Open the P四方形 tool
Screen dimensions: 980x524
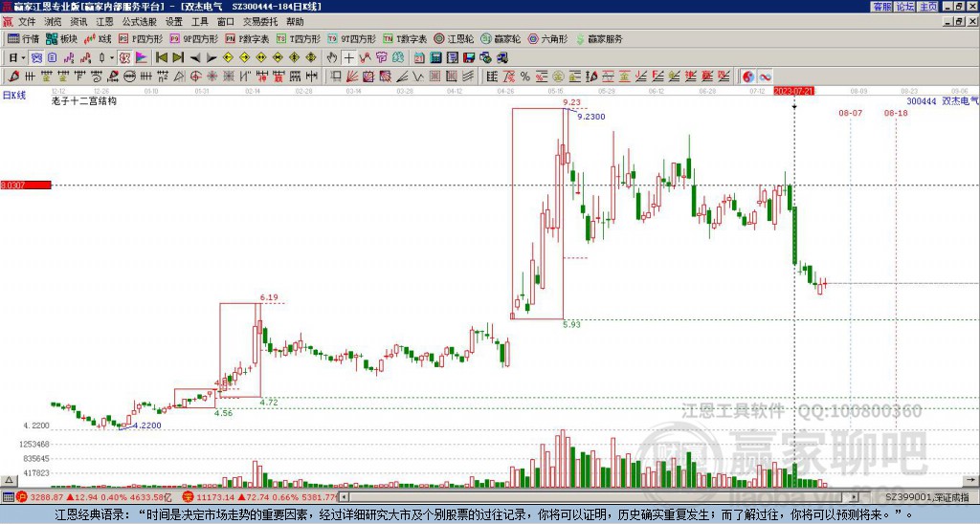pos(141,38)
